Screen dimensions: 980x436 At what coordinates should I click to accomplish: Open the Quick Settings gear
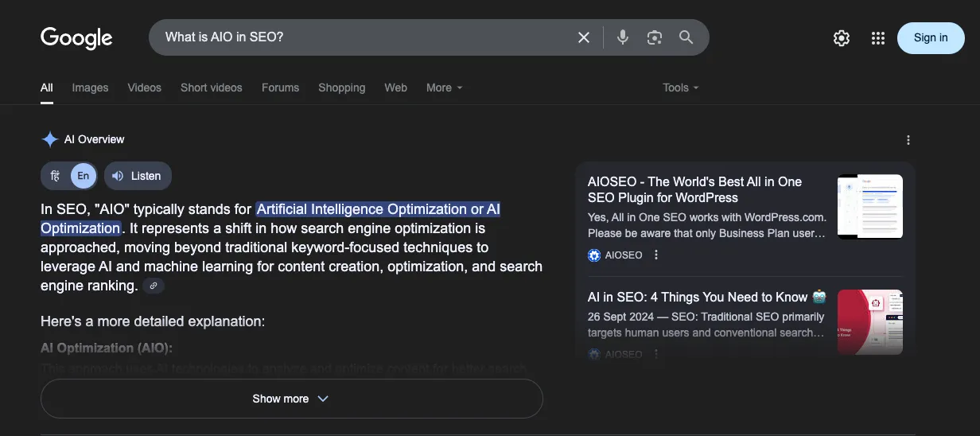842,38
